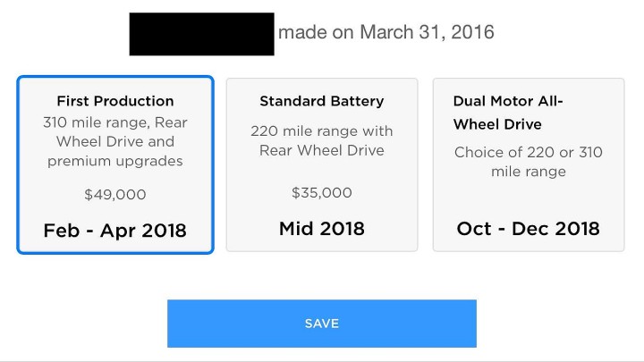Click the Standard Battery heading
Screen dimensions: 644x362
click(322, 101)
